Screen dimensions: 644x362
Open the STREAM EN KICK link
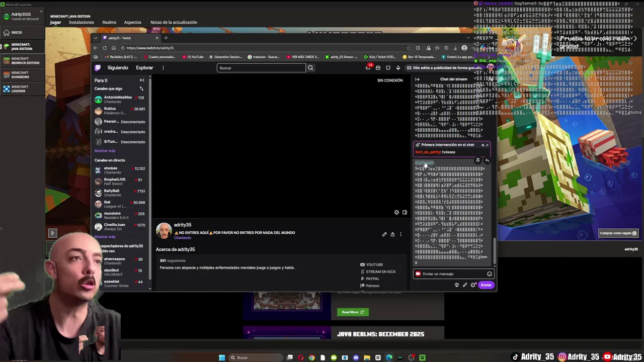pyautogui.click(x=378, y=271)
